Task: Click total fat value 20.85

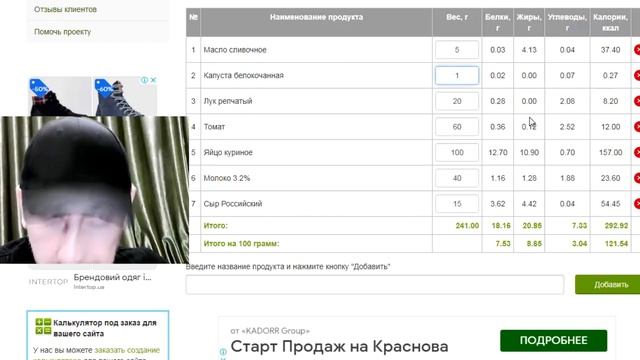Action: point(532,225)
